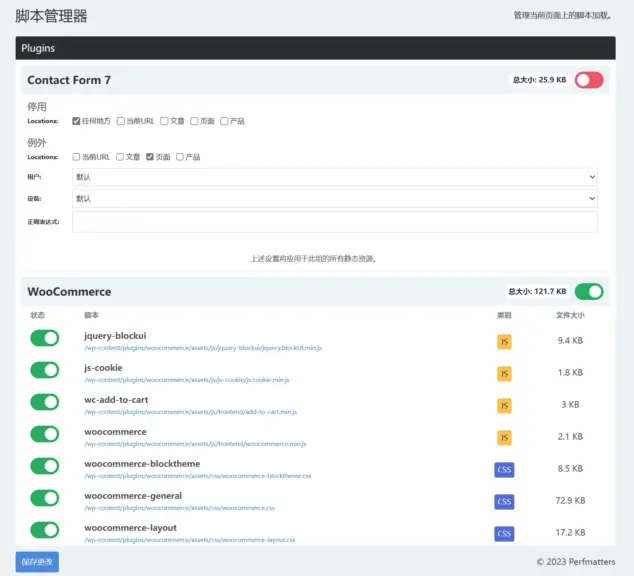This screenshot has height=576, width=634.
Task: Click the 类别 column header
Action: coord(504,315)
